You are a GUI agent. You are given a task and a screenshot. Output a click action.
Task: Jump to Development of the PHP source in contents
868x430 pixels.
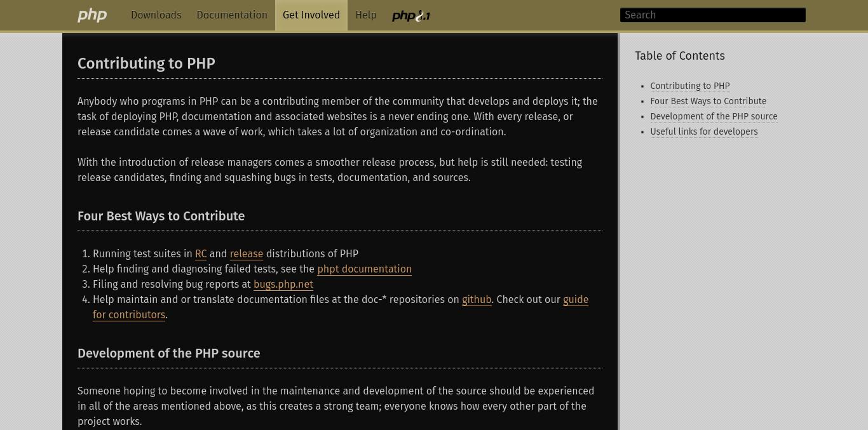point(714,116)
